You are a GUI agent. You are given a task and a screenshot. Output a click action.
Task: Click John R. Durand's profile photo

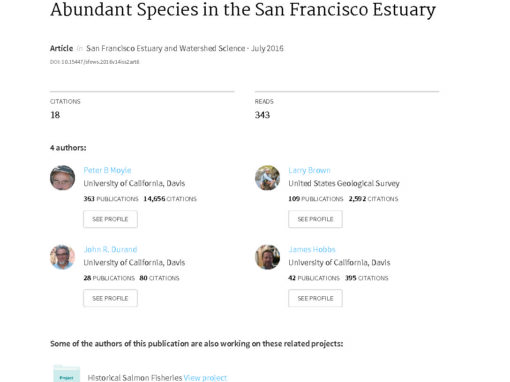tap(63, 257)
